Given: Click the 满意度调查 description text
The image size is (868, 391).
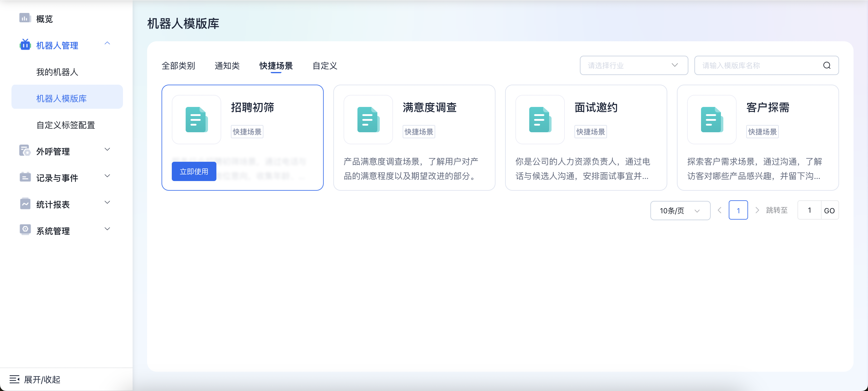Looking at the screenshot, I should (411, 169).
